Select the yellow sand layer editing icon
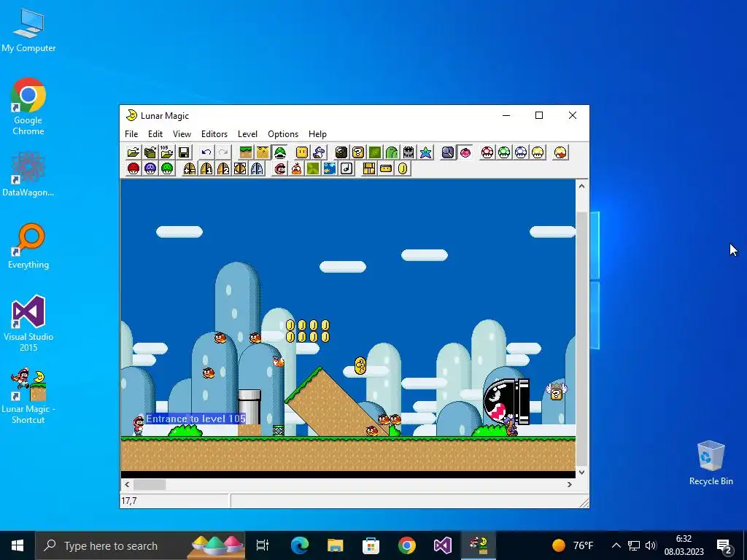This screenshot has width=747, height=560. [x=263, y=152]
